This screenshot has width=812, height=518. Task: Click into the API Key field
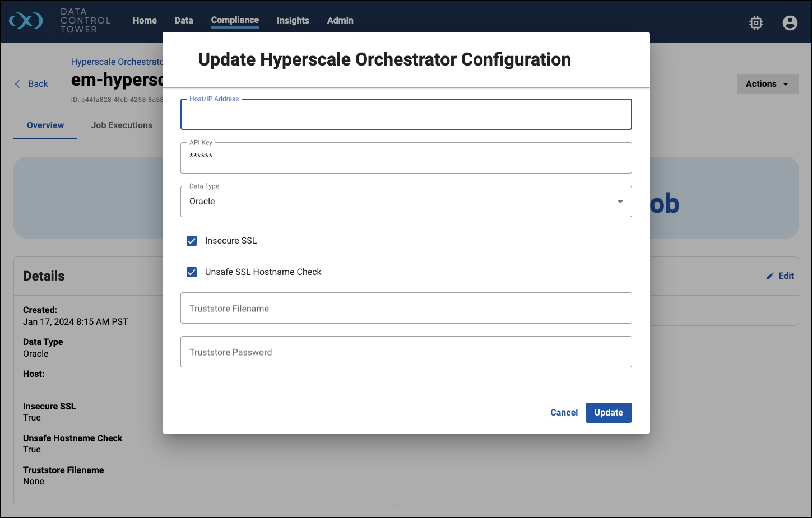coord(406,158)
